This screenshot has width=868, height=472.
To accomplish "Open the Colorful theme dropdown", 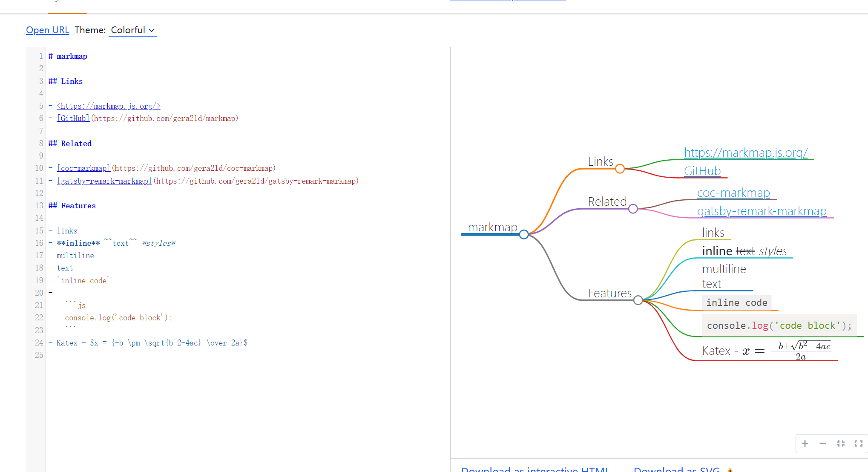I will pos(132,30).
